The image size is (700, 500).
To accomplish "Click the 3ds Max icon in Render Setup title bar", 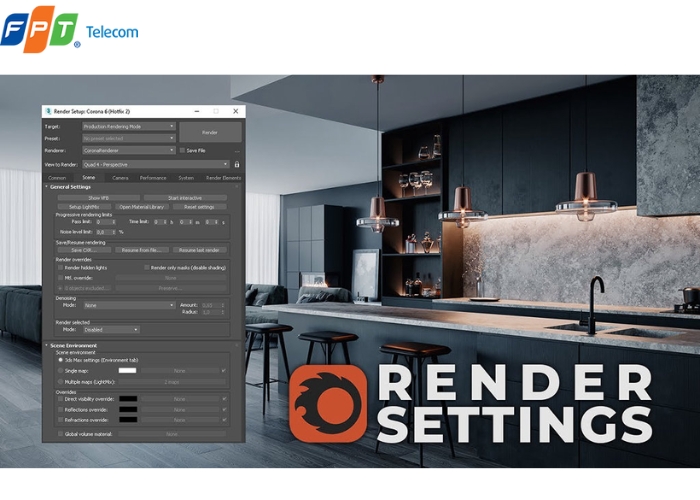I will click(x=48, y=111).
